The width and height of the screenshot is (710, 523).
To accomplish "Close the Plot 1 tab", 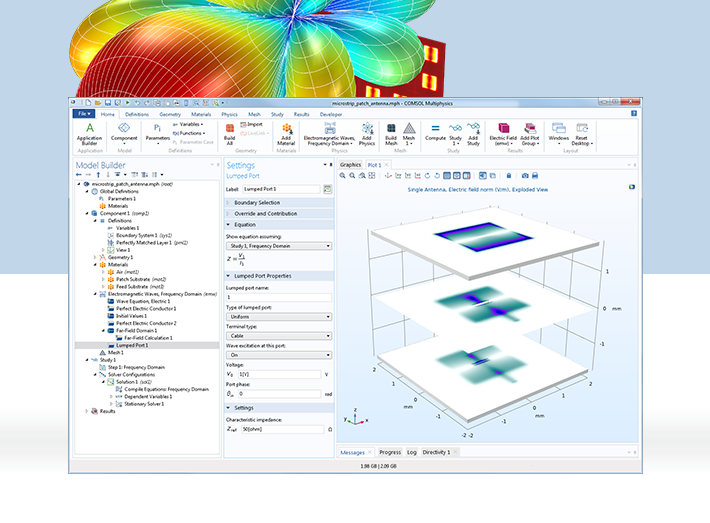I will (386, 165).
